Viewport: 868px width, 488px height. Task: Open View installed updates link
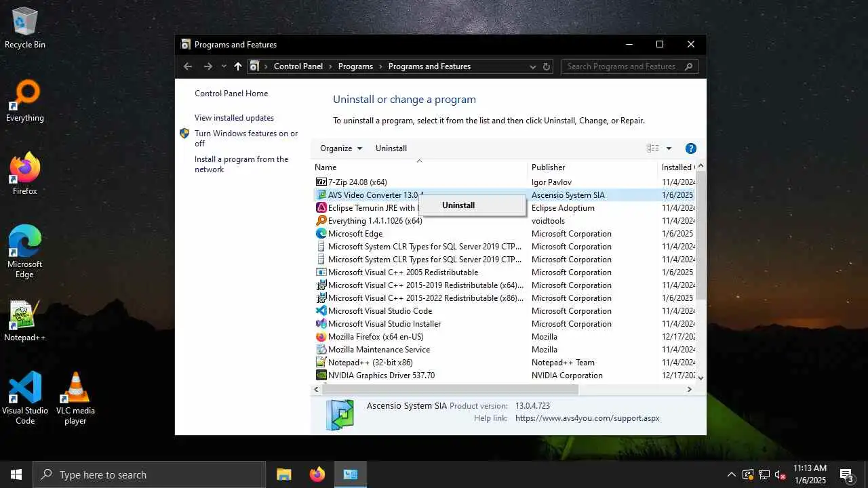(x=234, y=118)
